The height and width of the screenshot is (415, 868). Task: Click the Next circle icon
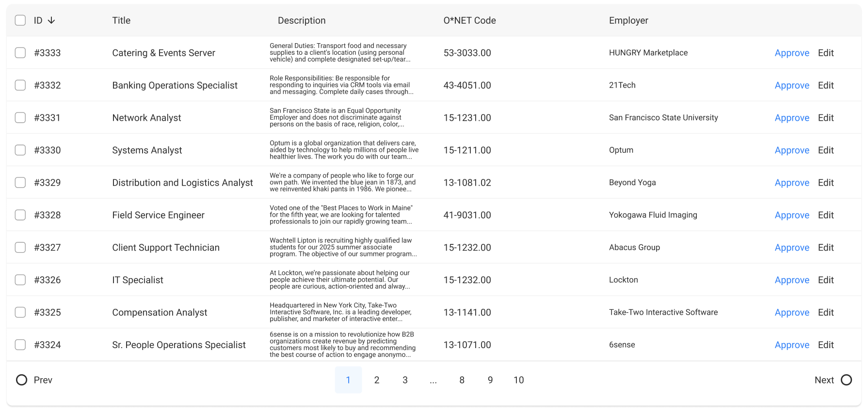click(847, 380)
